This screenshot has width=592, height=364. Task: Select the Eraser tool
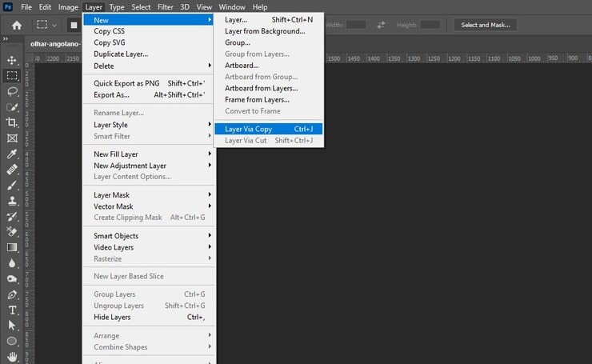(x=12, y=232)
